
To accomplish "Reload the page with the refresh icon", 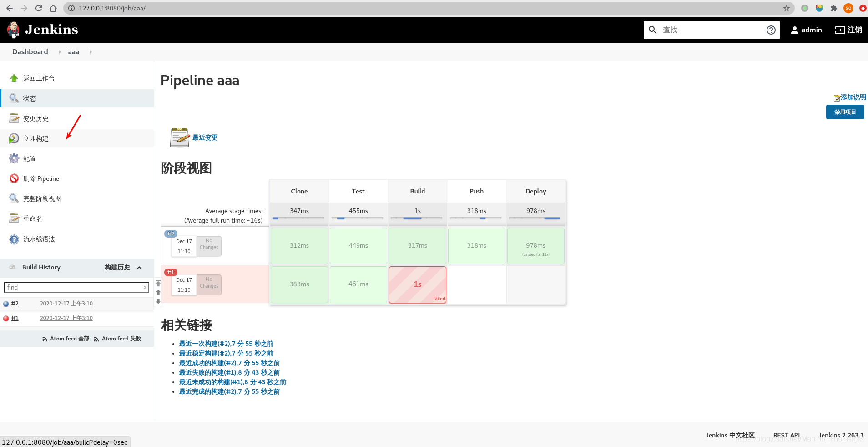I will coord(39,8).
